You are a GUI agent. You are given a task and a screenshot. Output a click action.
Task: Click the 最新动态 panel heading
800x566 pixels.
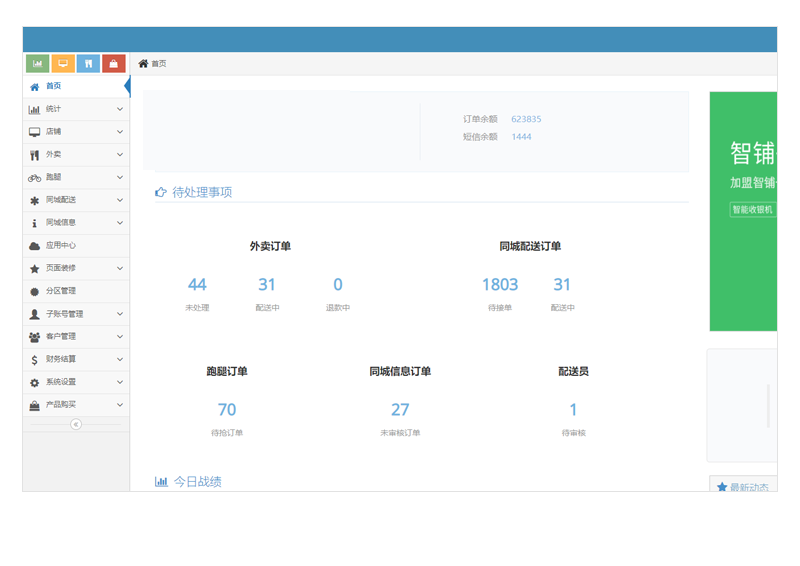(749, 487)
